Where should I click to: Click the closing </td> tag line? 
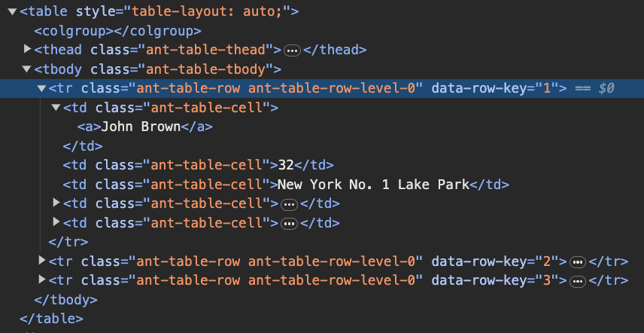(83, 146)
